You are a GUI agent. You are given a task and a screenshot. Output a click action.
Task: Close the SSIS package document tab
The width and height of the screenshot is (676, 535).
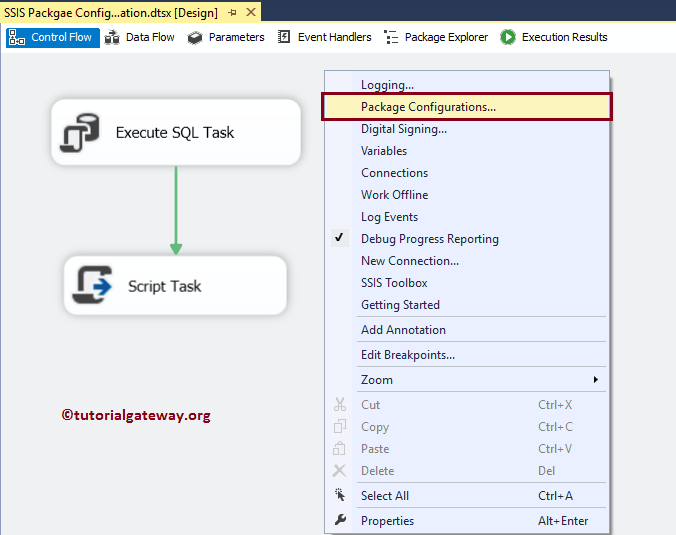pyautogui.click(x=251, y=13)
